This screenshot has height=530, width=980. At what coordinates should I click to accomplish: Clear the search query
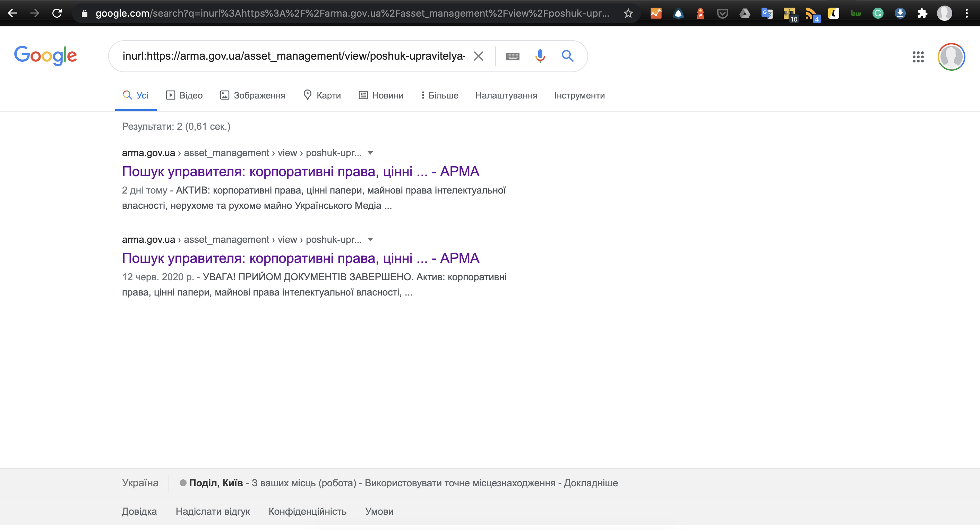point(478,56)
